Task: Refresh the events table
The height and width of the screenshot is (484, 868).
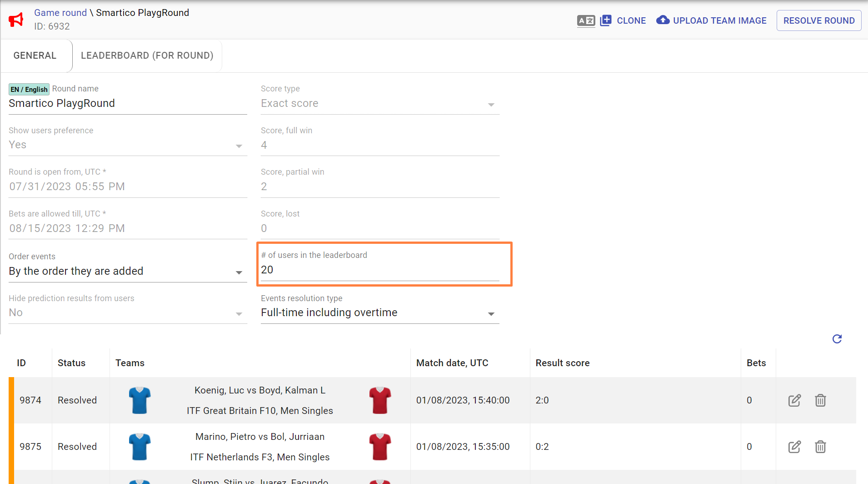Action: click(x=837, y=339)
